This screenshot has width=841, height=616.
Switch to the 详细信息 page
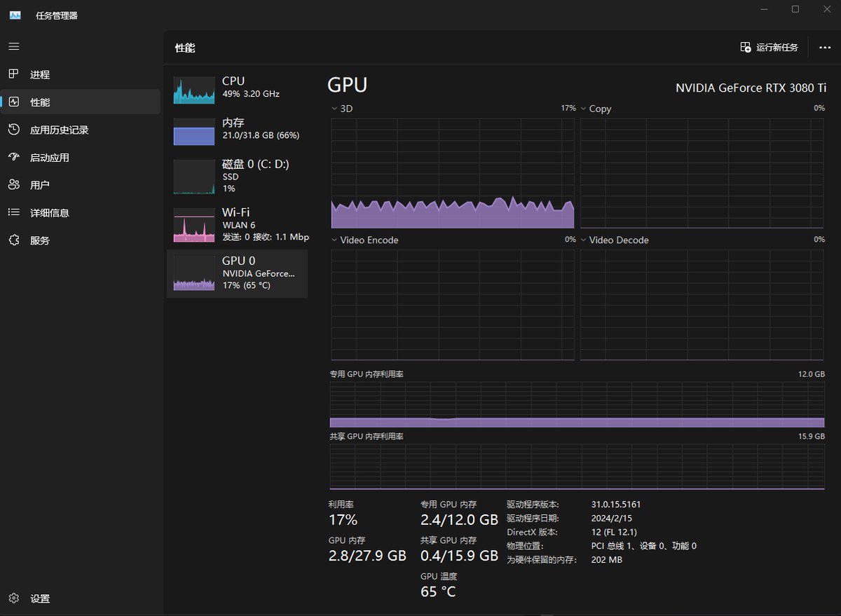tap(81, 212)
